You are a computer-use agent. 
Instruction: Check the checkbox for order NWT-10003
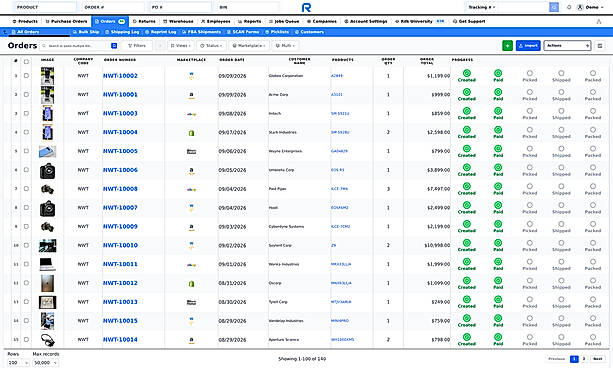pyautogui.click(x=26, y=113)
